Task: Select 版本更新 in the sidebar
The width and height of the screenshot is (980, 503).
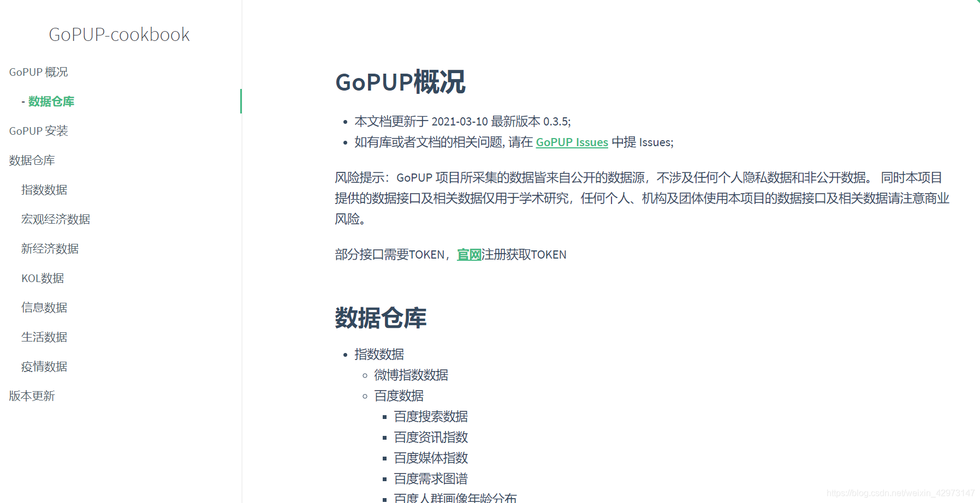Action: click(32, 396)
